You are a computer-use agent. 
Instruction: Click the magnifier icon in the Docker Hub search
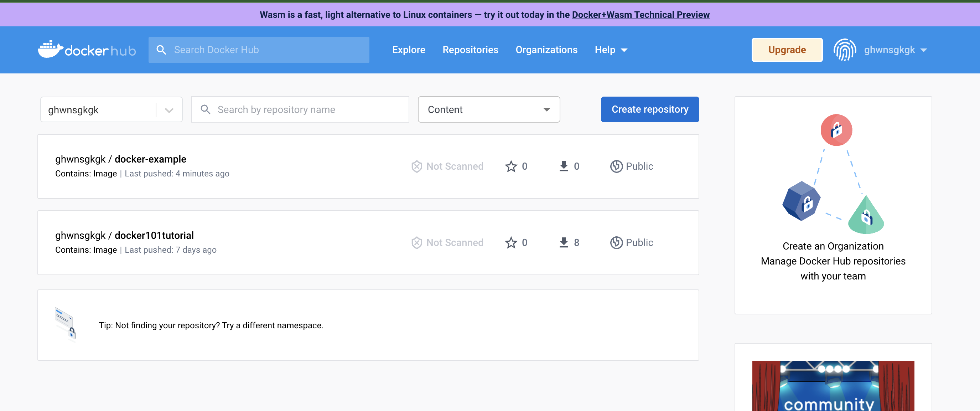click(x=161, y=50)
